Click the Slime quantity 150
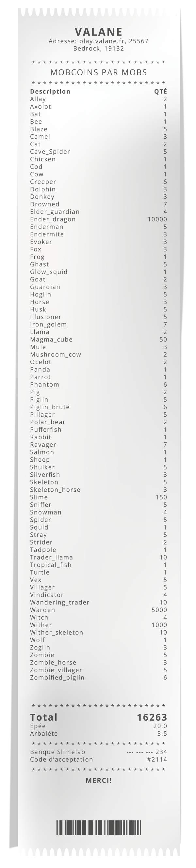The height and width of the screenshot is (868, 196). pyautogui.click(x=161, y=497)
